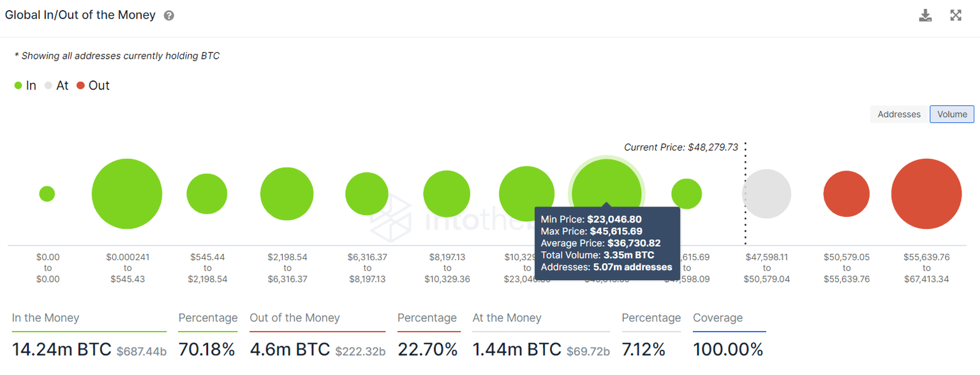Download the chart data
980x375 pixels.
[925, 16]
